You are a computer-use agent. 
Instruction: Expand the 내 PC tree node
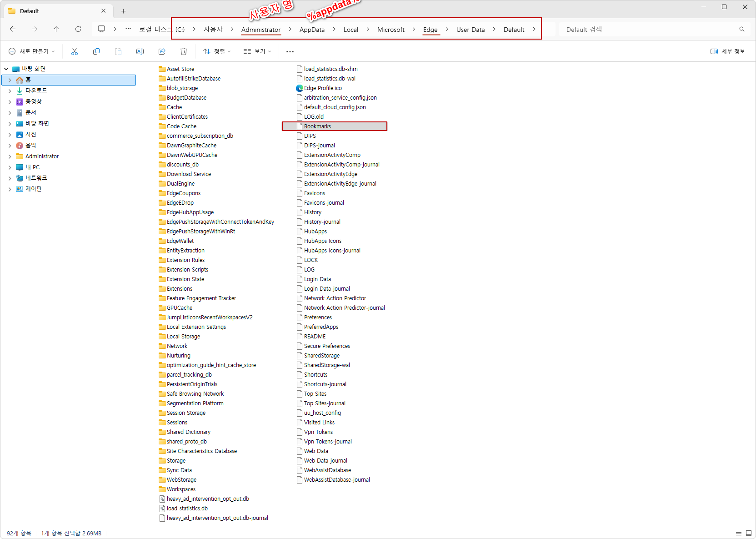10,167
